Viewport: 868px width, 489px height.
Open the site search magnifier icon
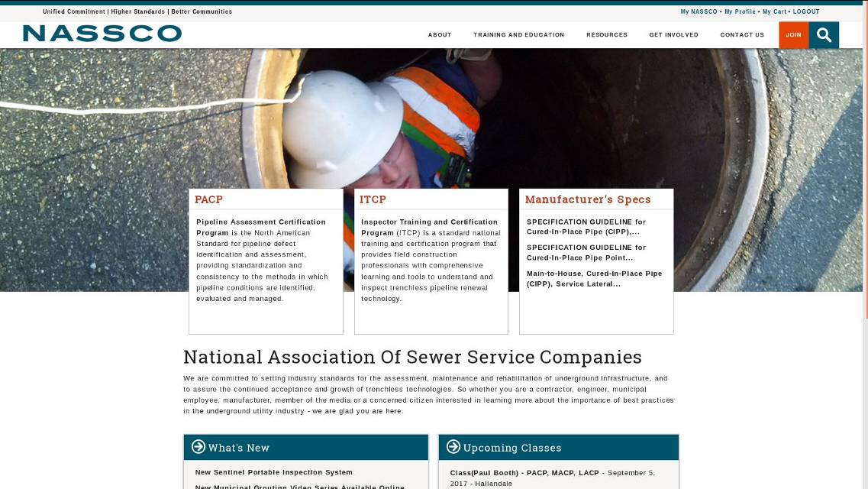click(x=824, y=35)
